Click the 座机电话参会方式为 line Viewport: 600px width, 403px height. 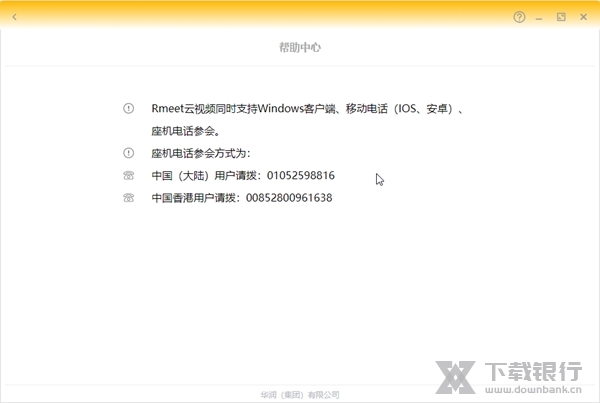click(201, 153)
